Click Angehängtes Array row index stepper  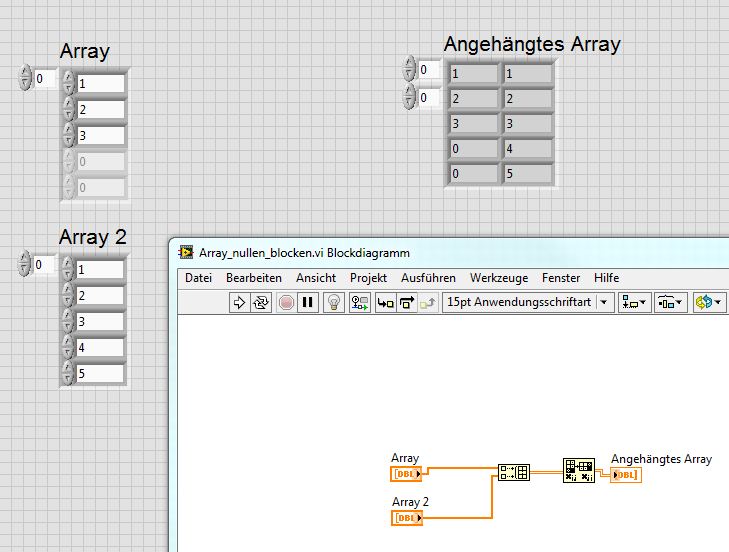[409, 68]
